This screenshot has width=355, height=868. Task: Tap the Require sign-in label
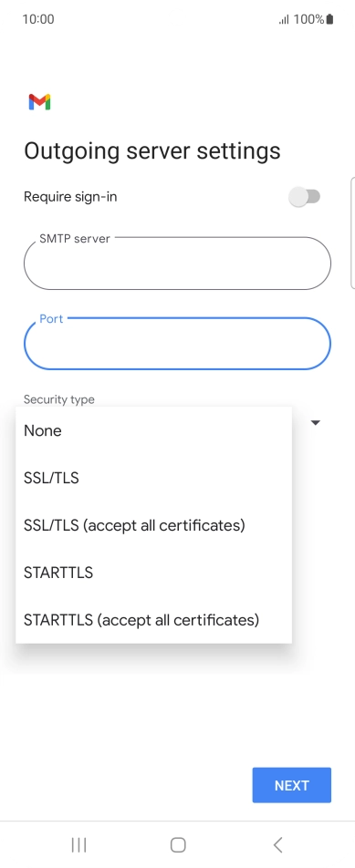(x=70, y=197)
